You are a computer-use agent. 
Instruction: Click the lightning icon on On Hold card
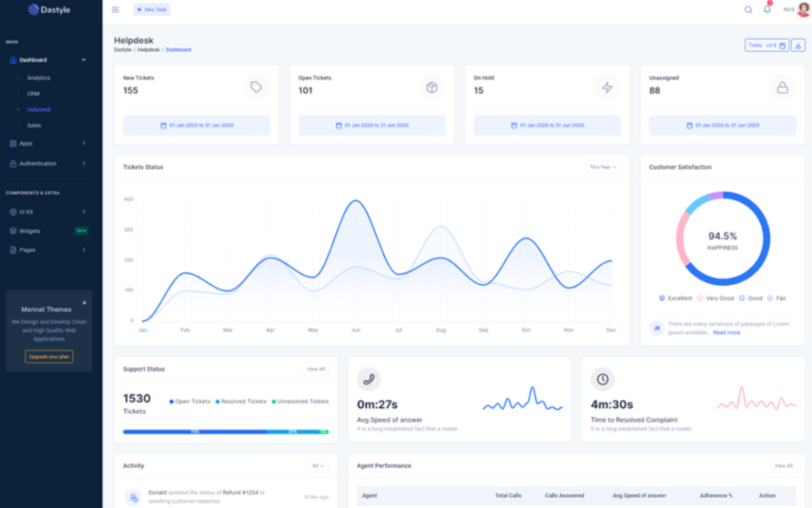tap(607, 88)
